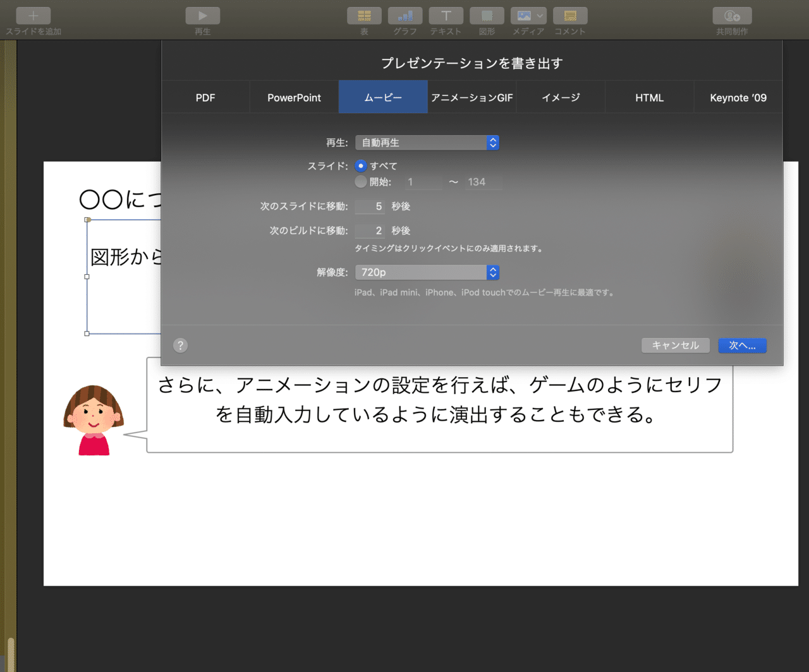This screenshot has height=672, width=809.
Task: Switch to the PowerPoint export tab
Action: [294, 97]
